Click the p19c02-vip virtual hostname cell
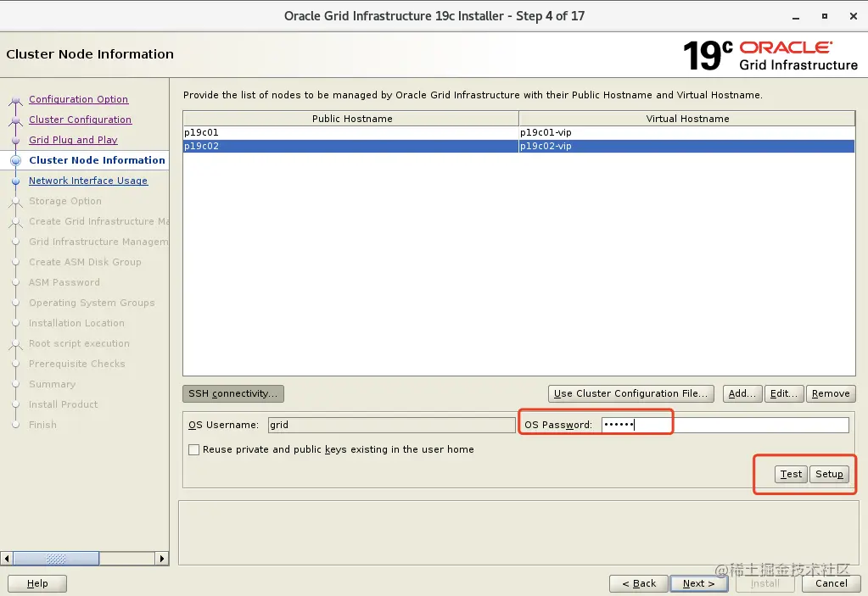 click(687, 146)
